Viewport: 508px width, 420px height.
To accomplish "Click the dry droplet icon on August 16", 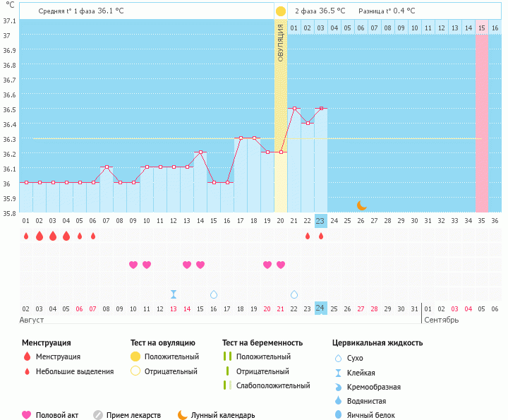I will [214, 294].
